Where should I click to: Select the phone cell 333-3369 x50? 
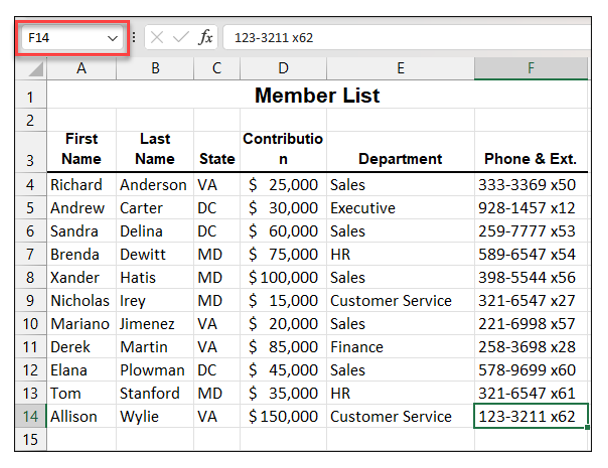pyautogui.click(x=531, y=185)
